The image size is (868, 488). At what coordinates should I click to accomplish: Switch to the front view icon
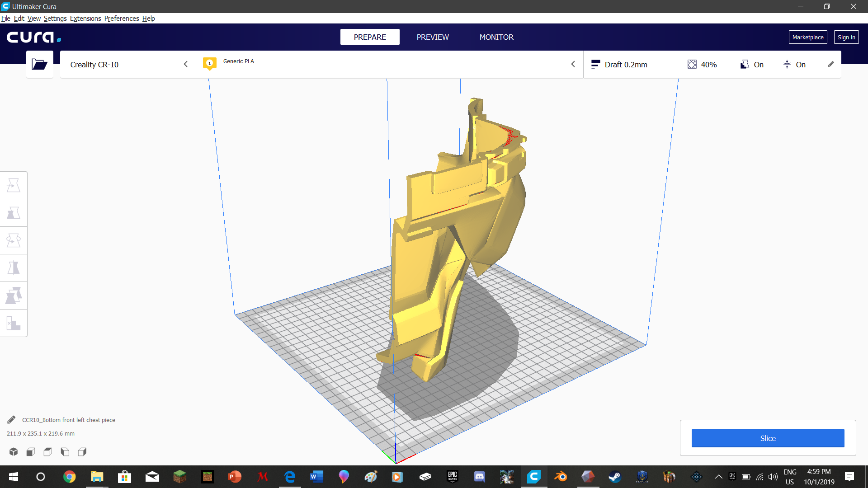click(x=31, y=451)
